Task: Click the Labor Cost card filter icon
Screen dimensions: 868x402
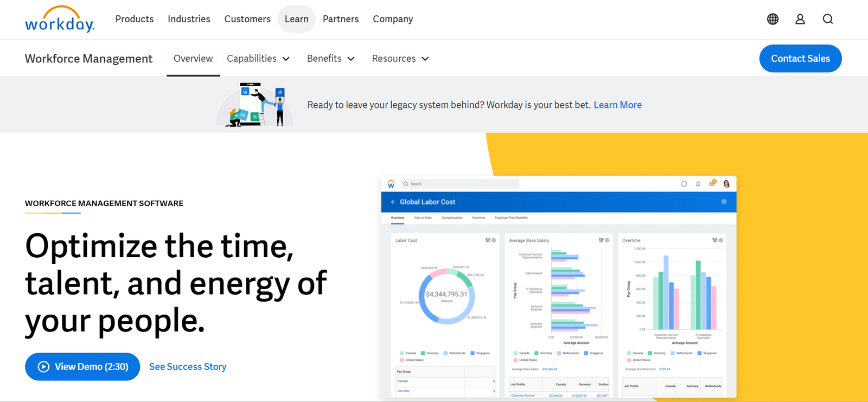Action: tap(488, 240)
